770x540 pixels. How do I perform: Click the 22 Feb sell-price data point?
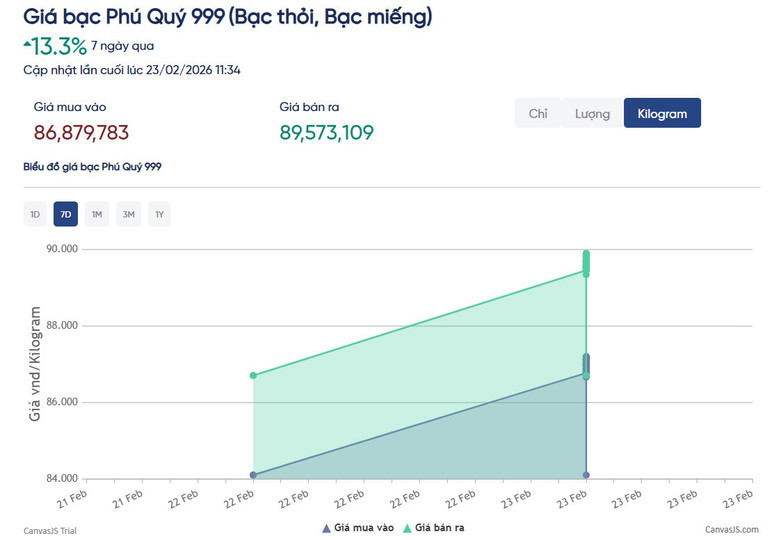pos(253,375)
